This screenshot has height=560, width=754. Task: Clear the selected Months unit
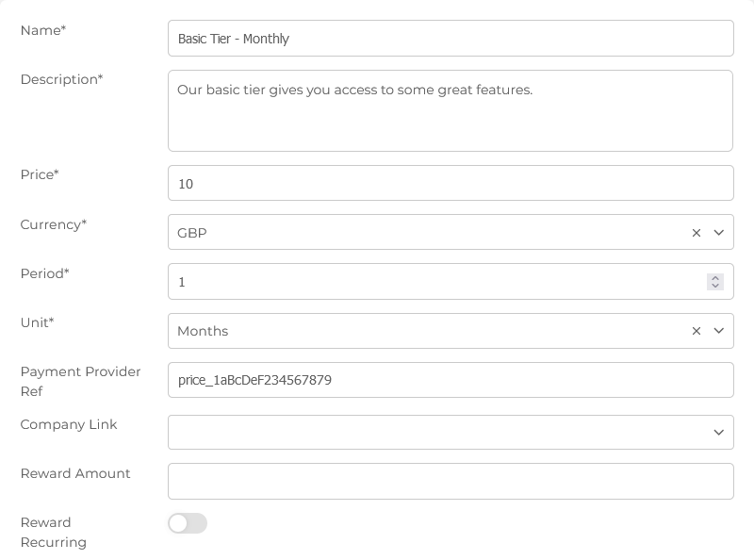pyautogui.click(x=697, y=331)
